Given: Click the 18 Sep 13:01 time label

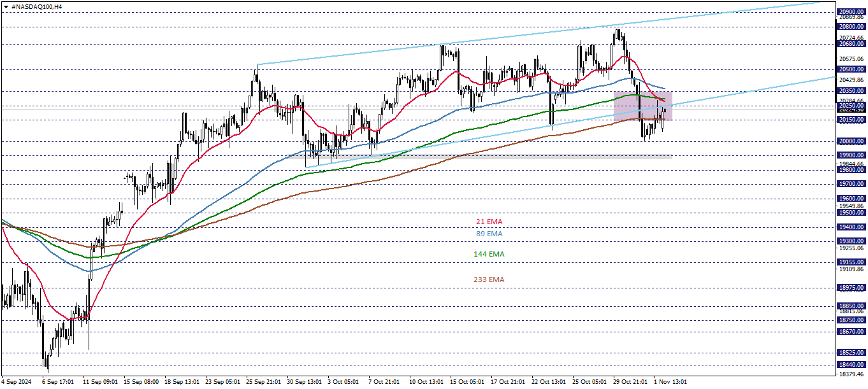Looking at the screenshot, I should (x=182, y=382).
